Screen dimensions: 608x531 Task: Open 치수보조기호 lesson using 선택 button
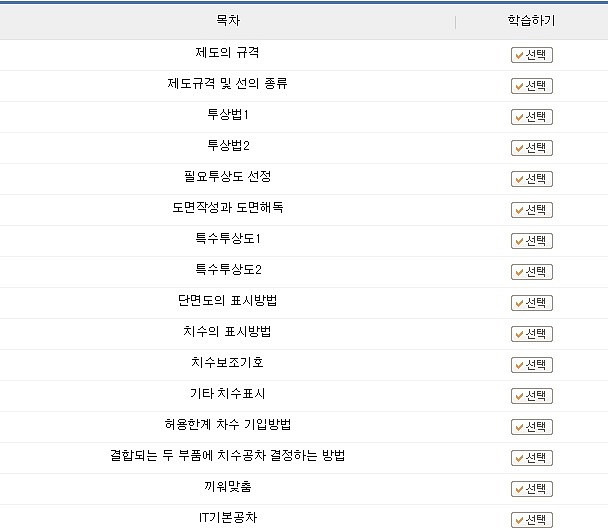pos(532,365)
